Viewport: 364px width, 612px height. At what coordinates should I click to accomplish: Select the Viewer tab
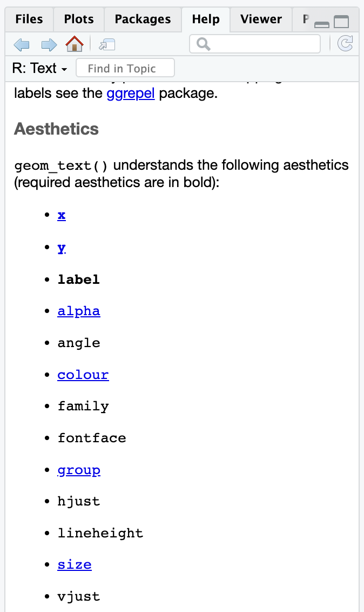261,19
